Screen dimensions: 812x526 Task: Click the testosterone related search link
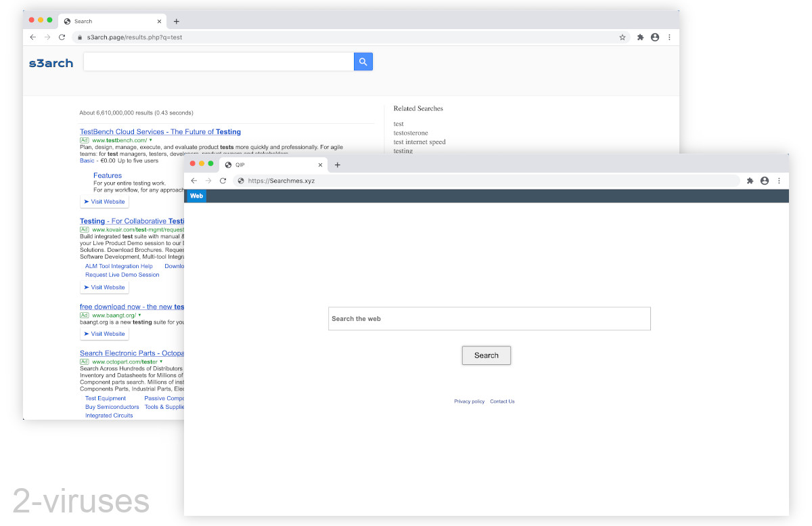tap(410, 133)
